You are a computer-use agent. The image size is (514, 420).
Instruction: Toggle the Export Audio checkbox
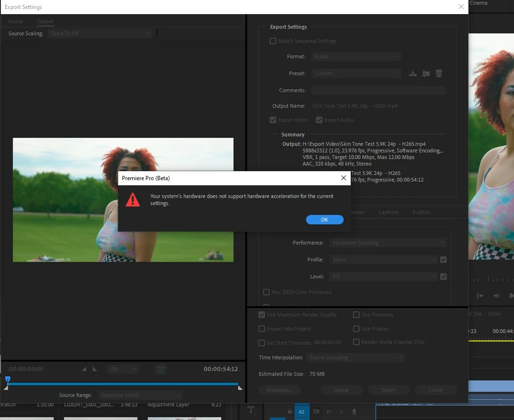tap(319, 120)
